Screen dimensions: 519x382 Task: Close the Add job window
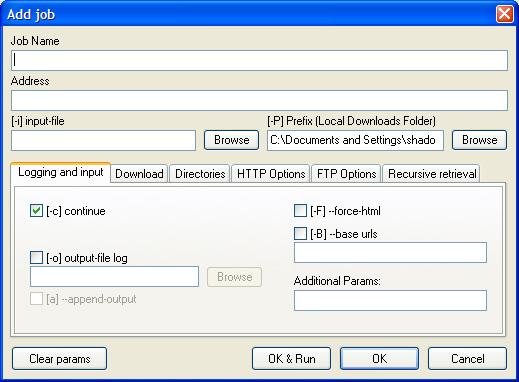click(505, 14)
